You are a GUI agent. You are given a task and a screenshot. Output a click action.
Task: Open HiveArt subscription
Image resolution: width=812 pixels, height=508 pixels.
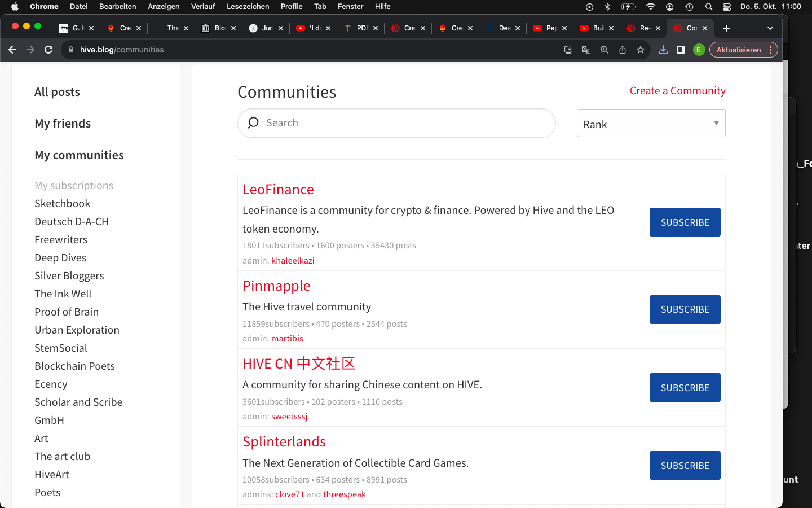[x=52, y=475]
